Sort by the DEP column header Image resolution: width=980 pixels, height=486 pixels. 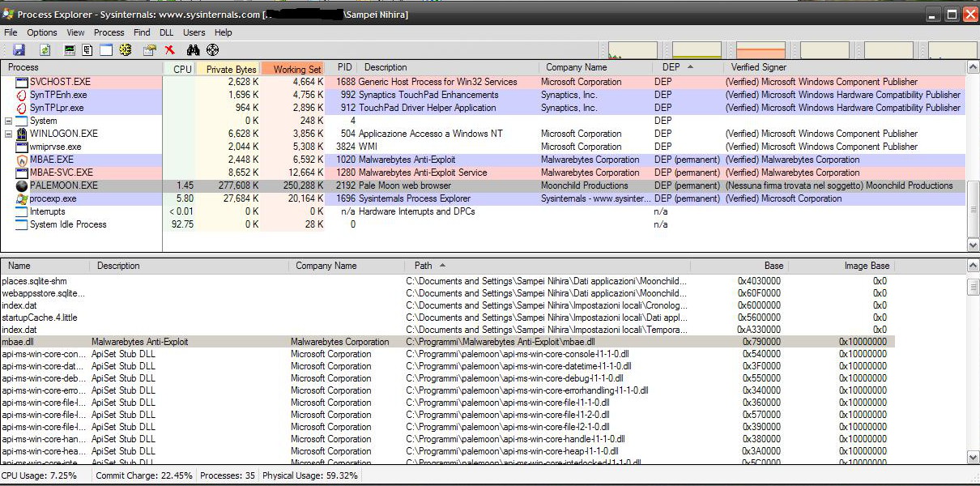(688, 68)
